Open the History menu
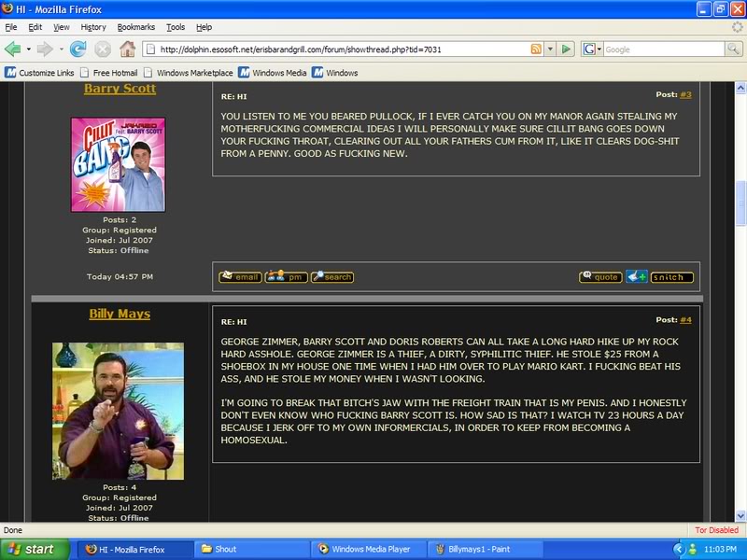The width and height of the screenshot is (747, 560). coord(92,27)
